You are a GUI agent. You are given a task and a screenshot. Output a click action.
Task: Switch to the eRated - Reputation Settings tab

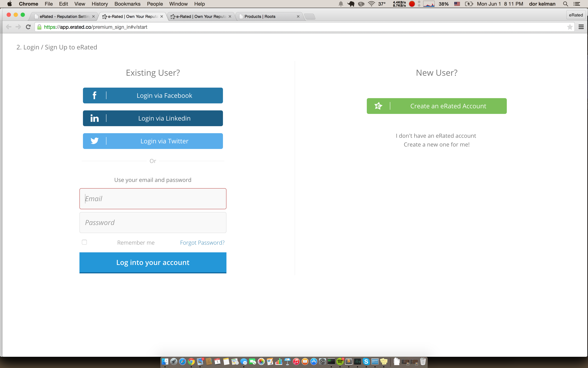point(64,16)
